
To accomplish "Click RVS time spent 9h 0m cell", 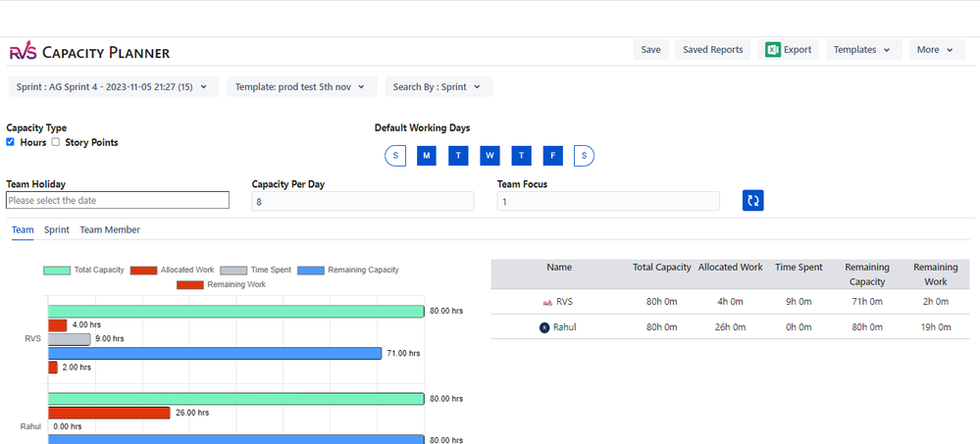I will pos(799,302).
